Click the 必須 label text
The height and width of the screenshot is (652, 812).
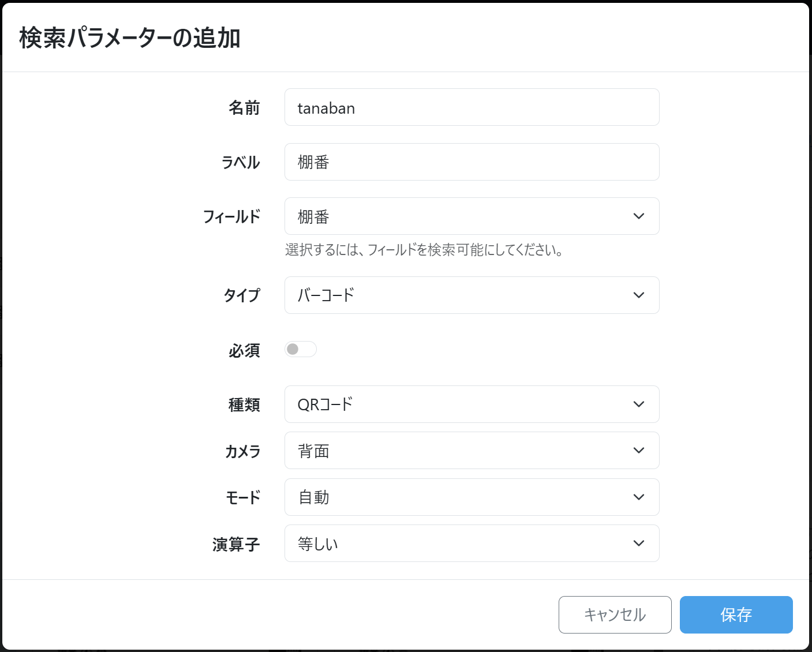[x=244, y=350]
